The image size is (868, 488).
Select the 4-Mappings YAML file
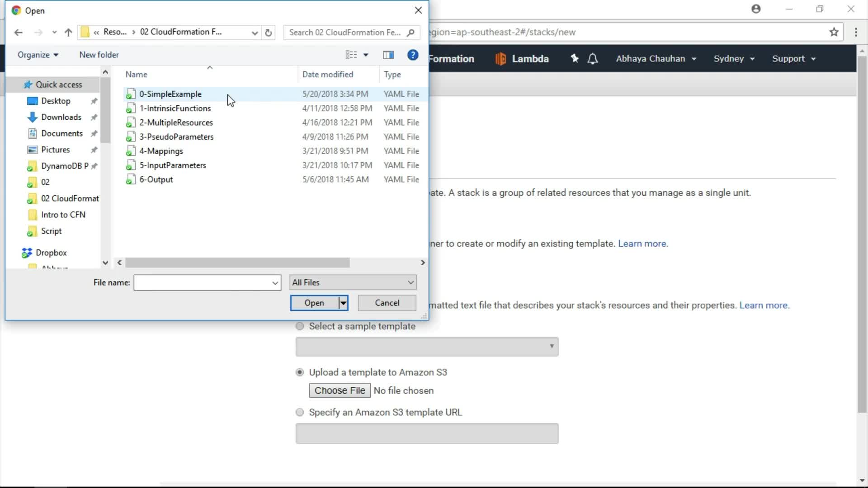coord(161,151)
